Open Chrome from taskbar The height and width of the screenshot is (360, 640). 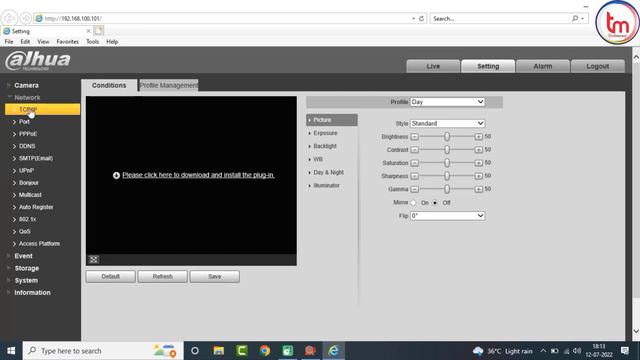(264, 351)
